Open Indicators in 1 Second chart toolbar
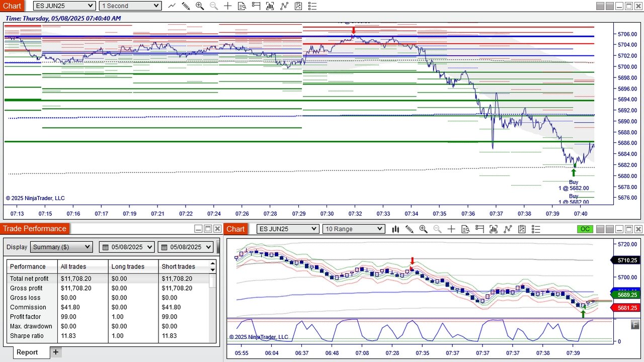The height and width of the screenshot is (362, 644). [x=270, y=6]
